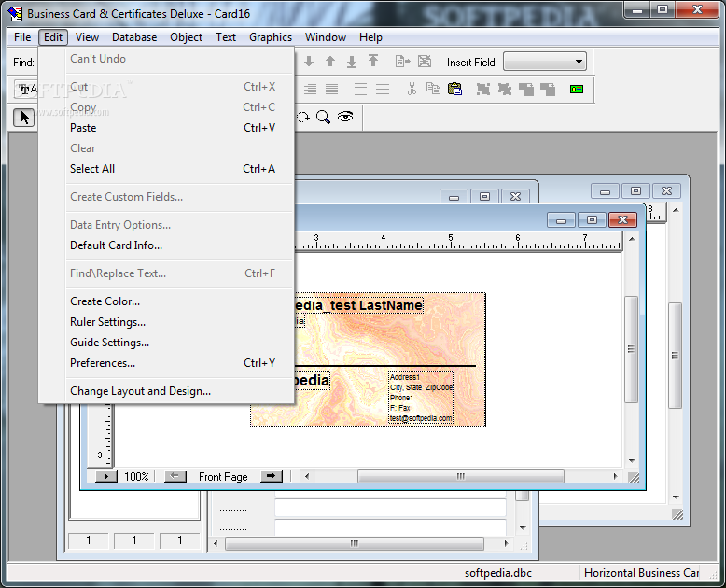Click database window horizontal scrollbar thumb
Viewport: 726px width, 588px height.
pos(355,543)
